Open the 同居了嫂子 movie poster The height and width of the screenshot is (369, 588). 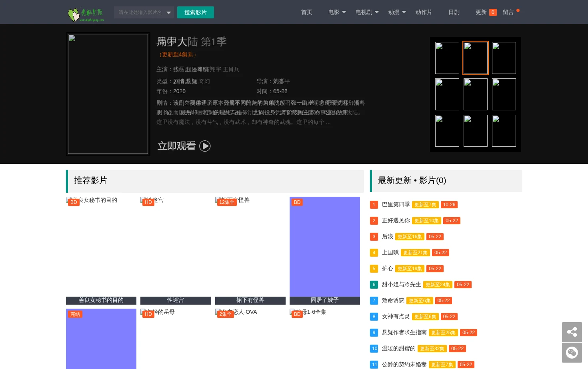325,247
